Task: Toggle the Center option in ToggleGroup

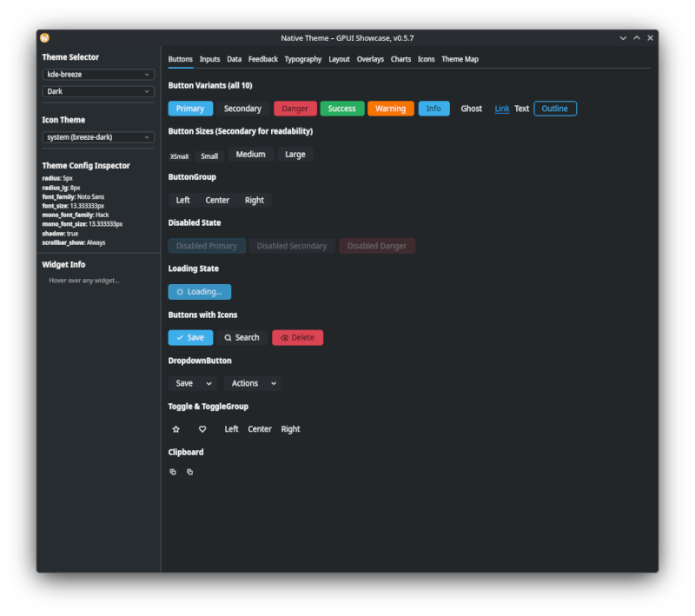Action: (x=260, y=429)
